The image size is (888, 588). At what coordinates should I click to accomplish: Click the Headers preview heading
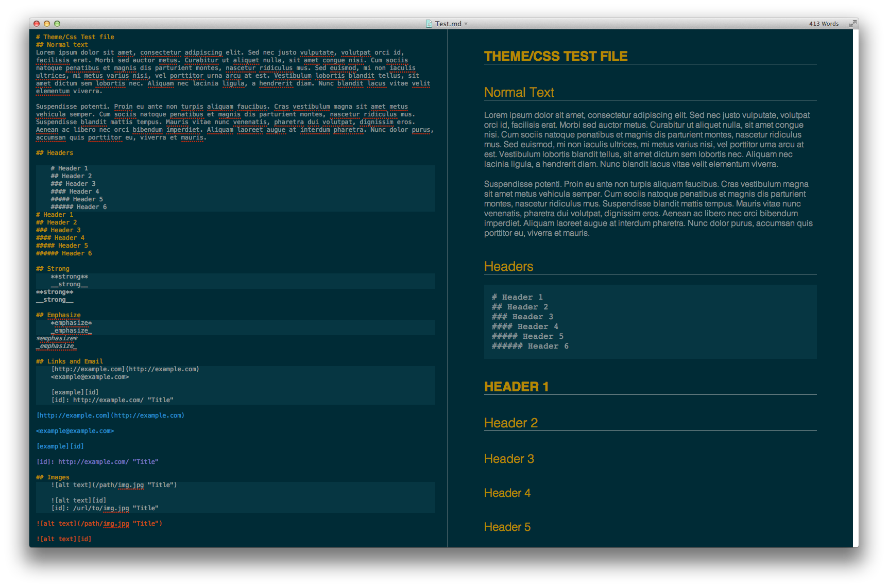click(x=508, y=266)
